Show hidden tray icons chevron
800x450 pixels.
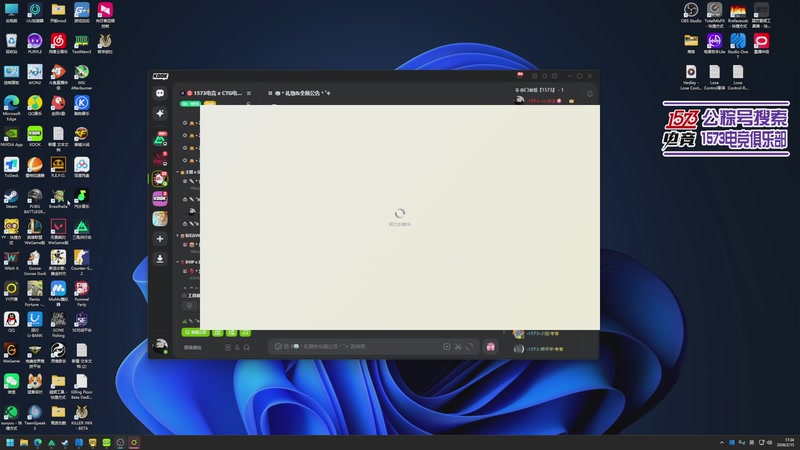pyautogui.click(x=721, y=442)
